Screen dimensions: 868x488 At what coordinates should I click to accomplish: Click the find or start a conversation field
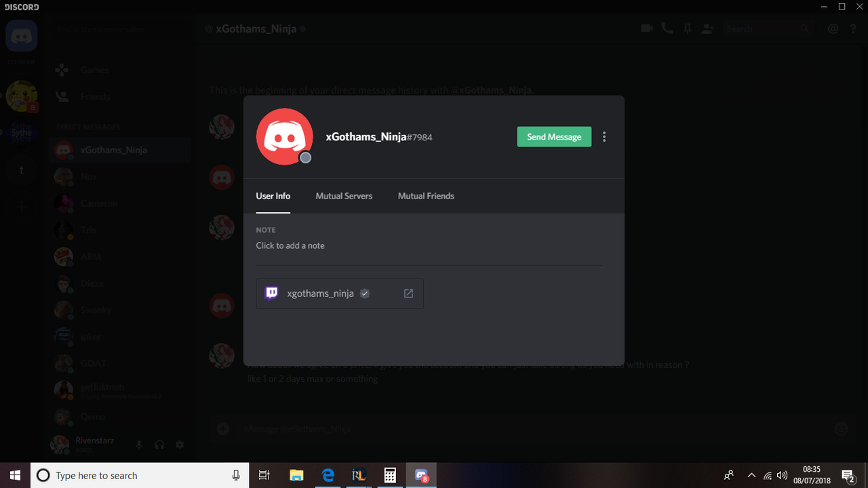(120, 30)
